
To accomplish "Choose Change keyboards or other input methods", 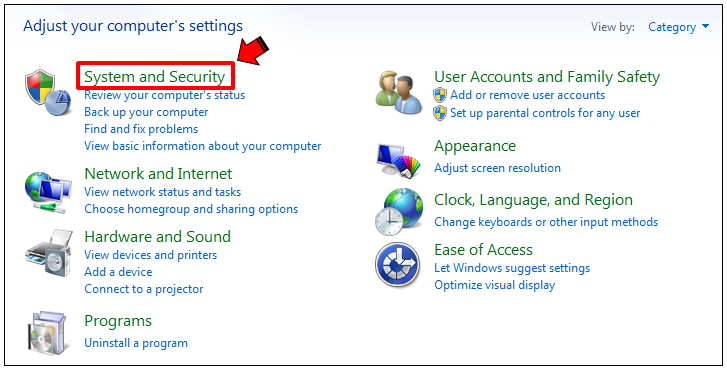I will pos(546,222).
